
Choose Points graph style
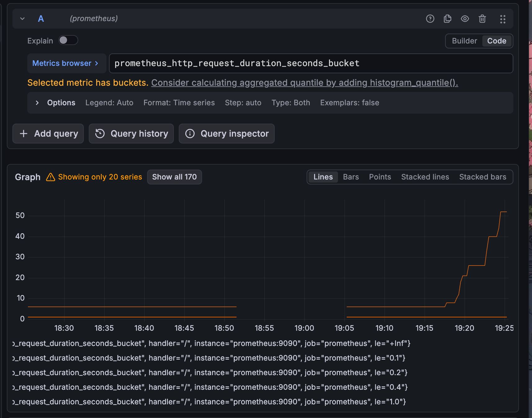[380, 177]
